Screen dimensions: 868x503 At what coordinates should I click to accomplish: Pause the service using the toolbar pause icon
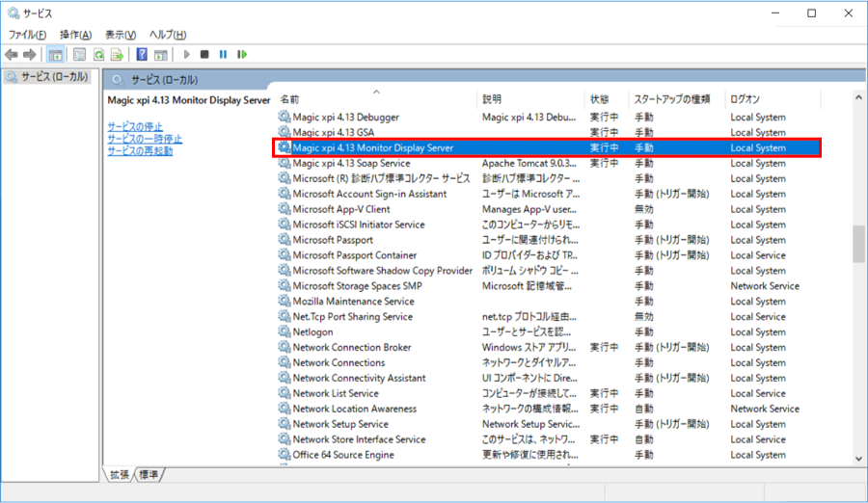223,55
